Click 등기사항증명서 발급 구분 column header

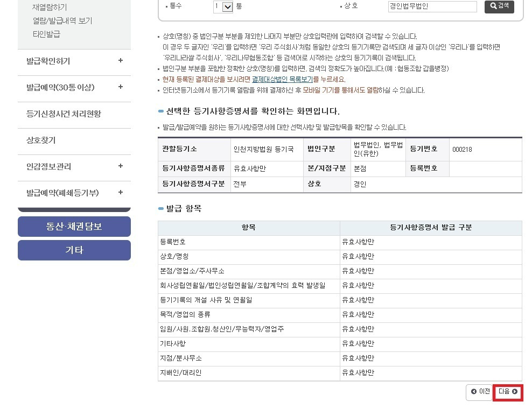click(431, 228)
